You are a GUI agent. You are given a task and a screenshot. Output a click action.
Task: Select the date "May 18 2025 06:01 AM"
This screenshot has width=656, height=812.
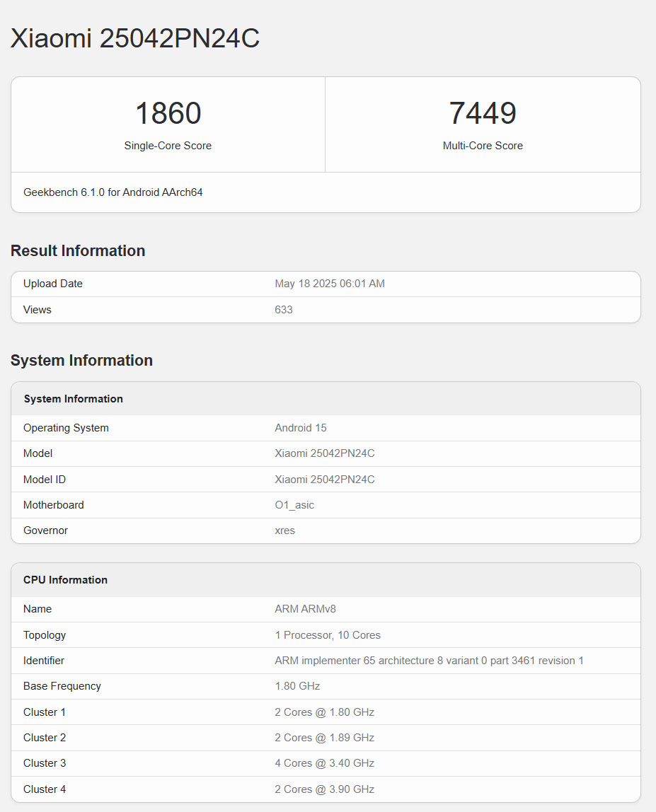pos(330,284)
